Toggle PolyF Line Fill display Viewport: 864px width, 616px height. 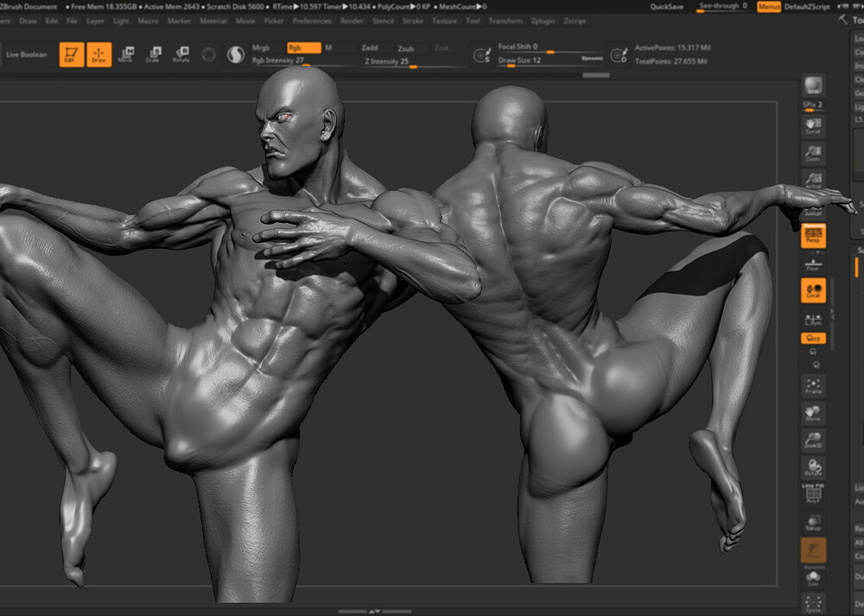(x=813, y=493)
